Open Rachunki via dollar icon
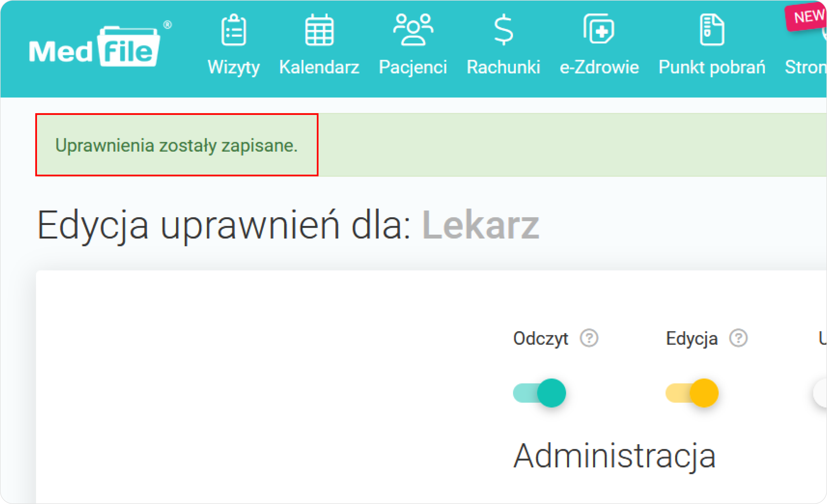 tap(503, 30)
